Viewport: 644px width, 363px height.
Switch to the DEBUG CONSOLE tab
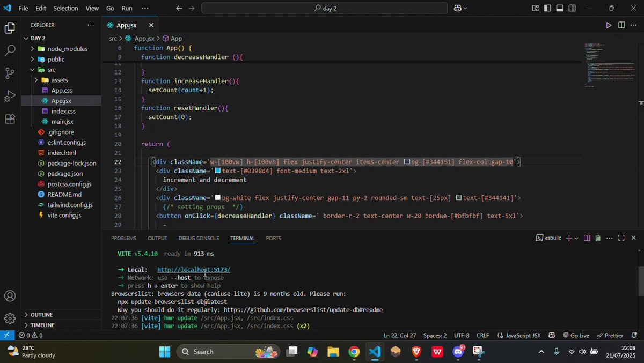(x=199, y=238)
